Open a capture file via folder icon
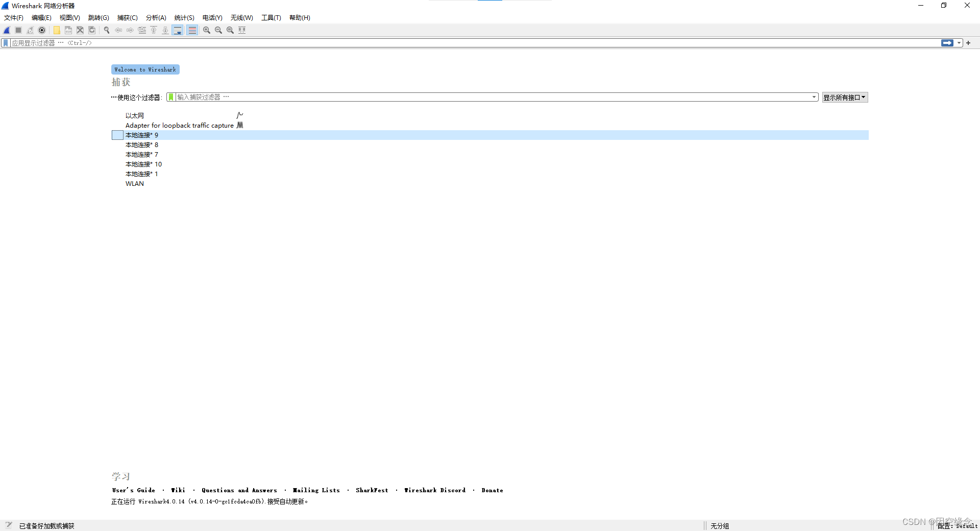Viewport: 980px width, 531px height. (57, 30)
